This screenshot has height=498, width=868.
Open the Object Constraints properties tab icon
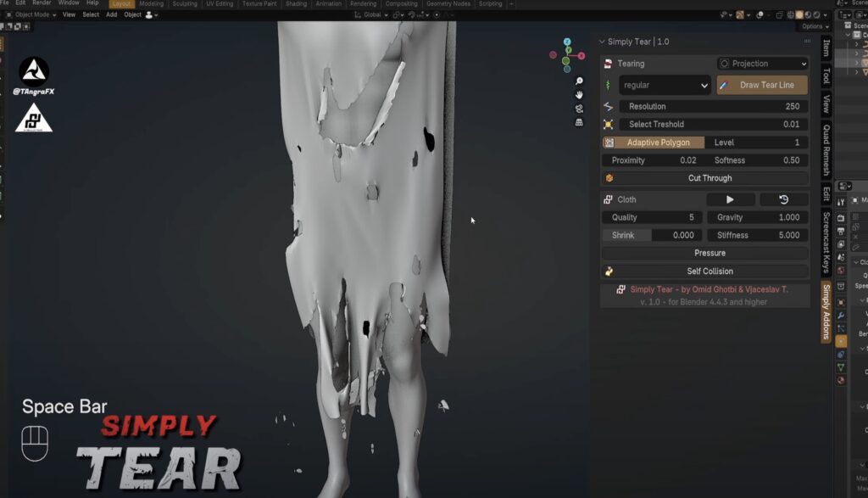(x=841, y=355)
